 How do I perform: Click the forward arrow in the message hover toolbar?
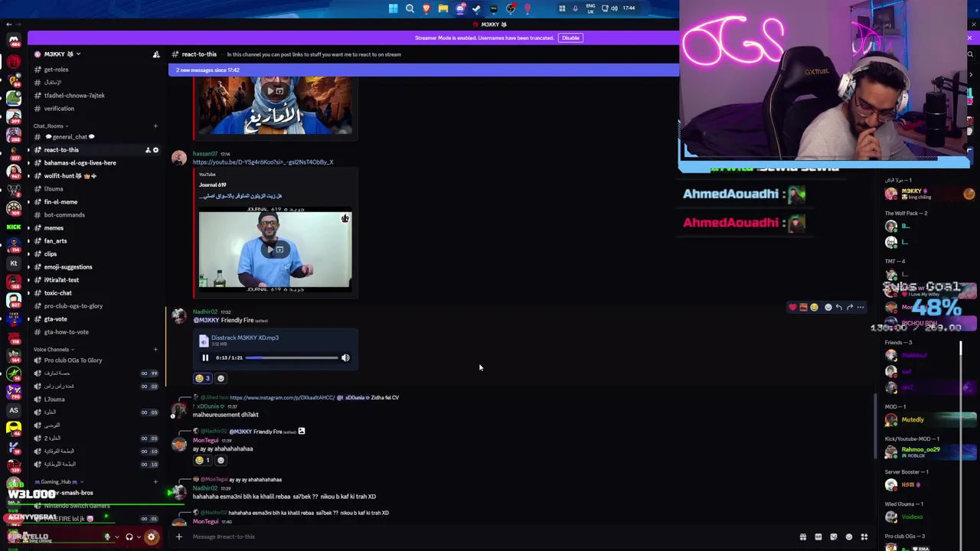point(850,308)
